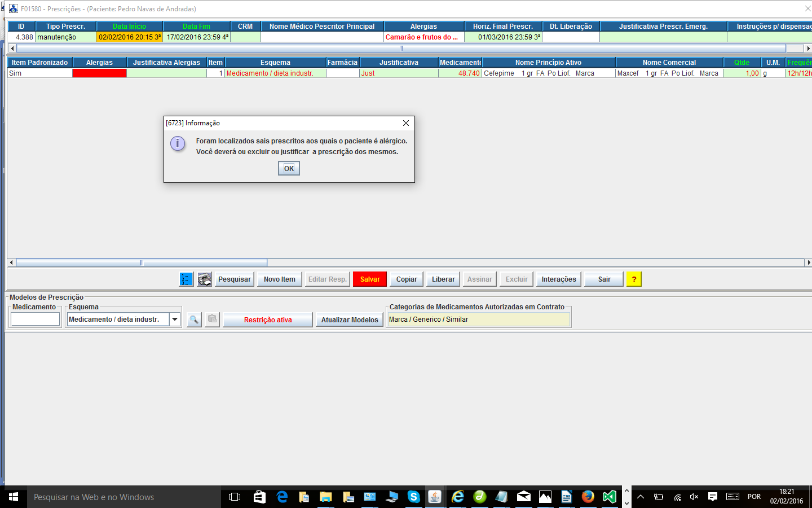Show hidden system tray icons
The image size is (812, 508).
pyautogui.click(x=641, y=497)
